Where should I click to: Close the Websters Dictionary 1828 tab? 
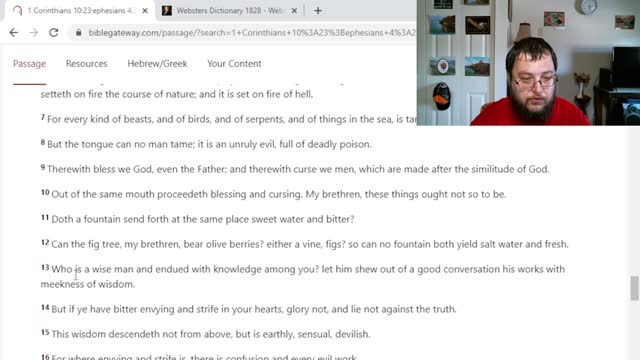(294, 11)
